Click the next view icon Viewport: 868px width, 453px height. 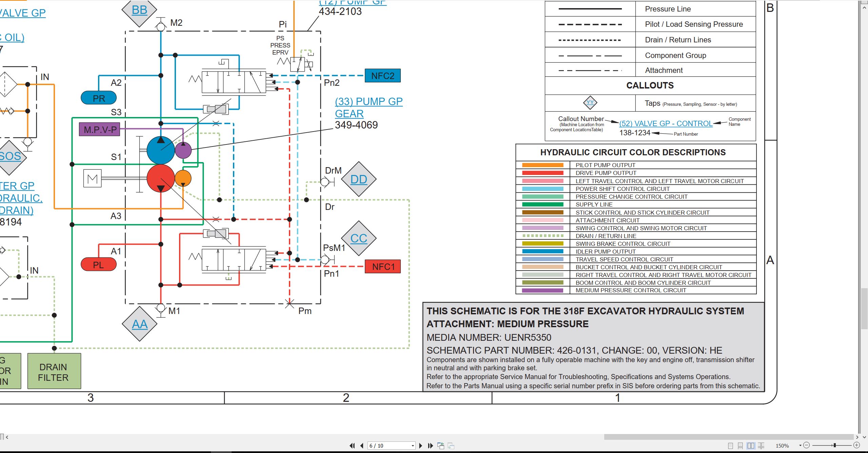click(x=451, y=446)
